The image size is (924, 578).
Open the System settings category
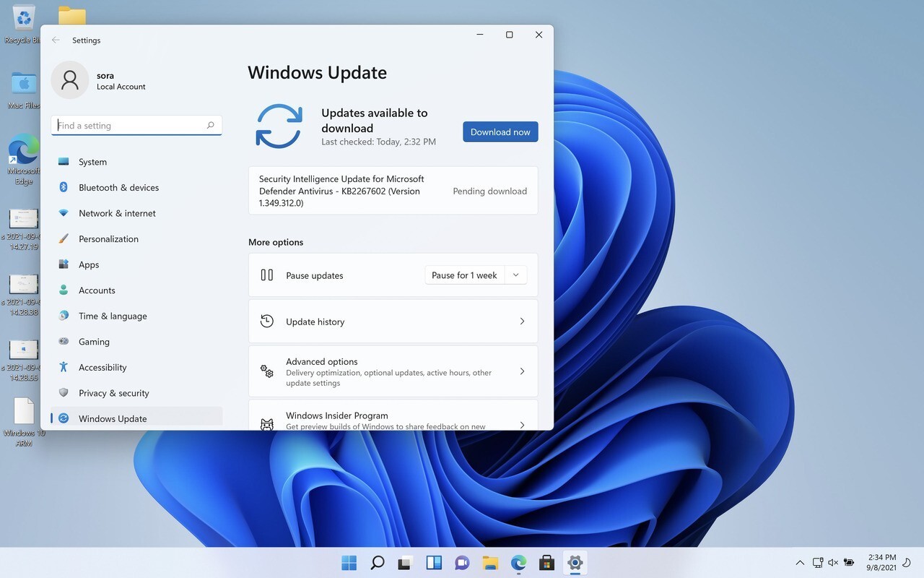(x=136, y=162)
